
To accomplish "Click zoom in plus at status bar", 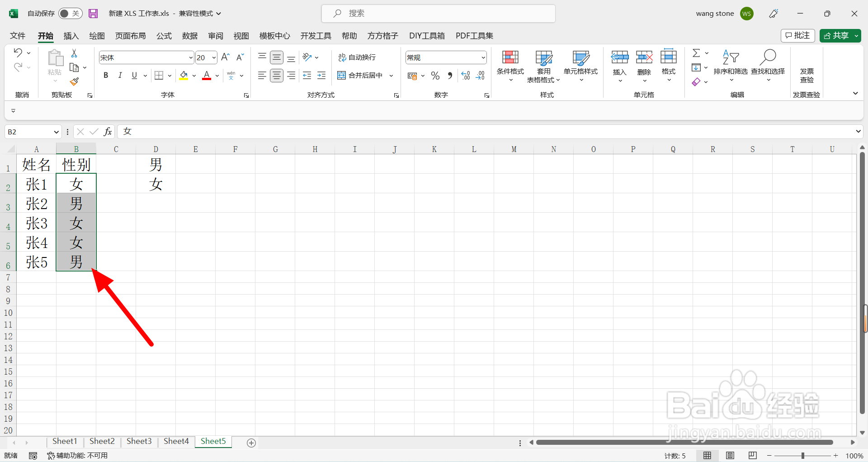I will point(836,456).
